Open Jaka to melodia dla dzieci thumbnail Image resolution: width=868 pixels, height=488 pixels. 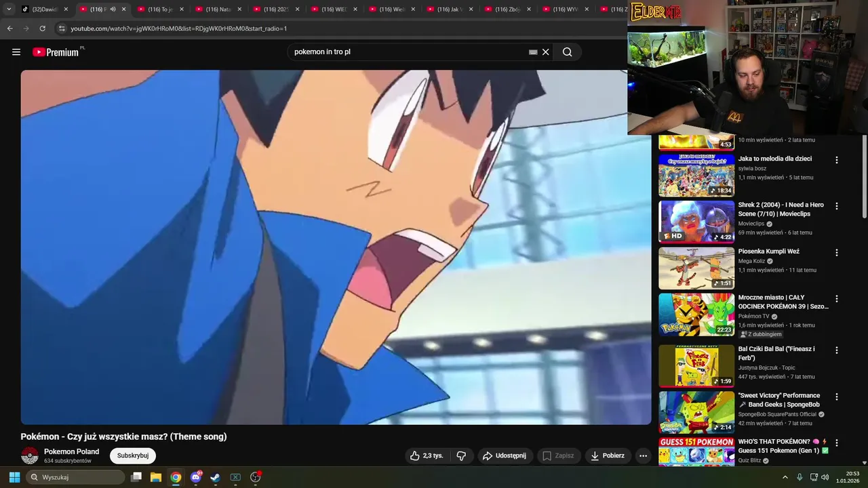696,175
